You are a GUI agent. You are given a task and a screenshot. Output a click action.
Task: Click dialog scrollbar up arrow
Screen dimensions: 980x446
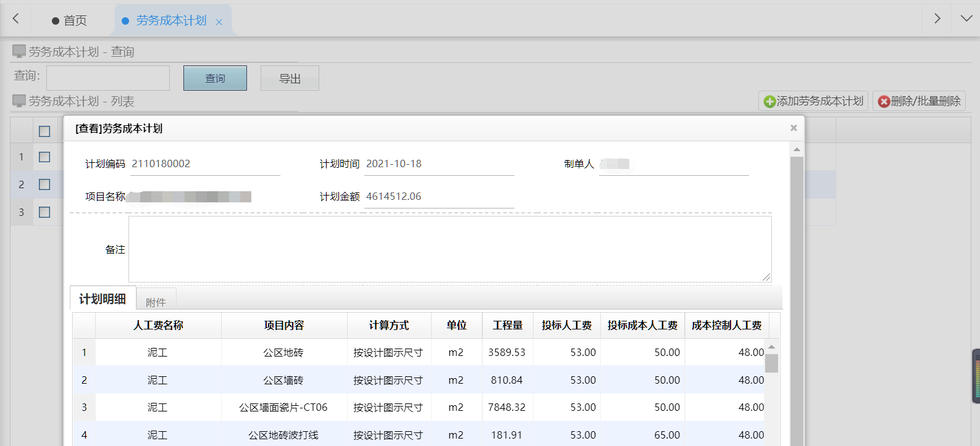point(797,149)
